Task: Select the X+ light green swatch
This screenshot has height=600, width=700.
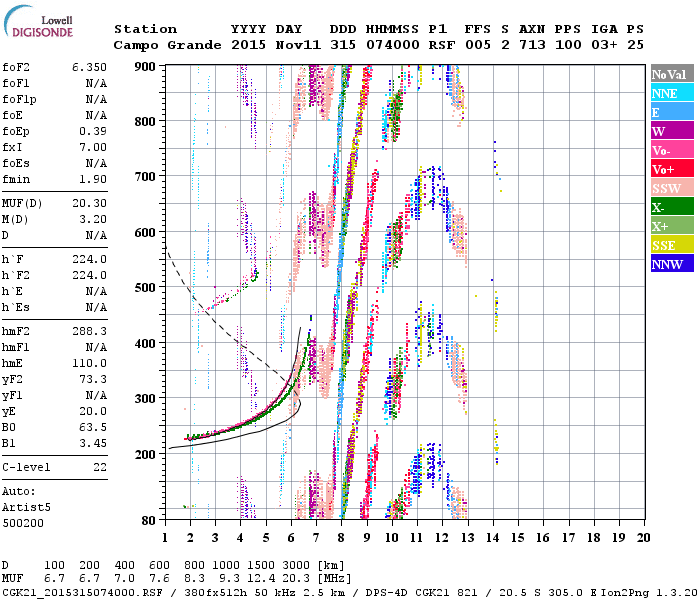Action: click(672, 226)
